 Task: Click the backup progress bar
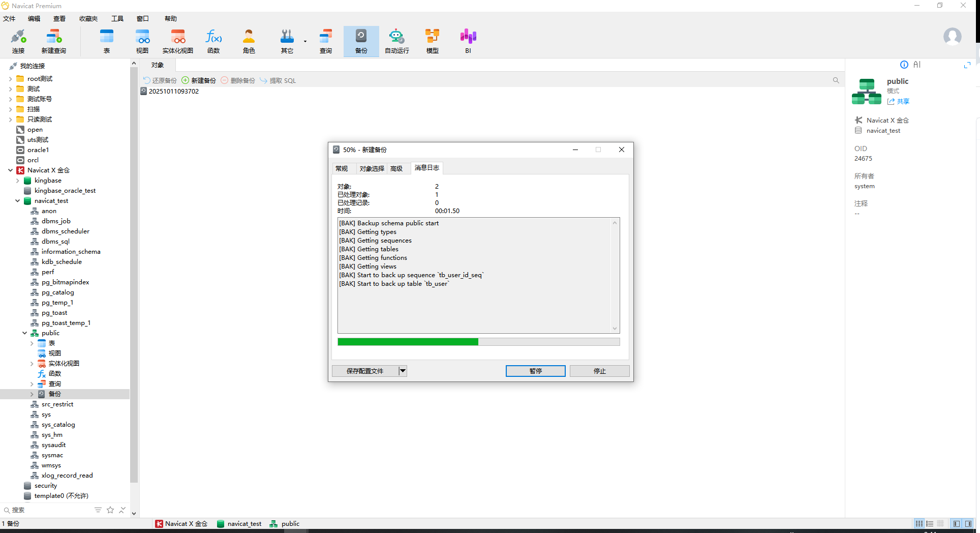(x=478, y=342)
